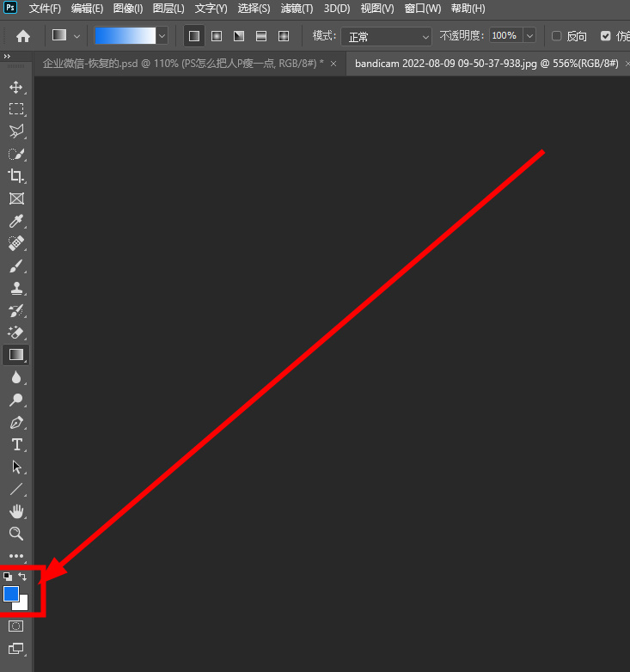Open the 模式 blend mode dropdown
Viewport: 630px width, 672px height.
tap(386, 36)
